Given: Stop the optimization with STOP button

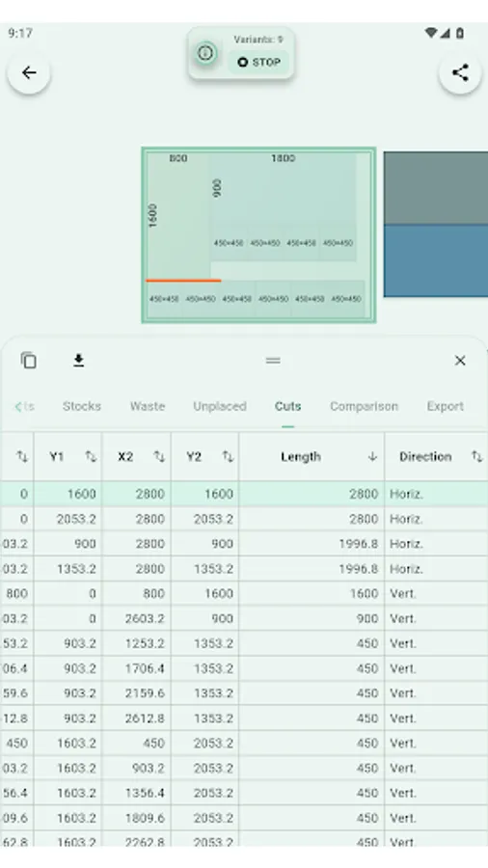Looking at the screenshot, I should (258, 63).
